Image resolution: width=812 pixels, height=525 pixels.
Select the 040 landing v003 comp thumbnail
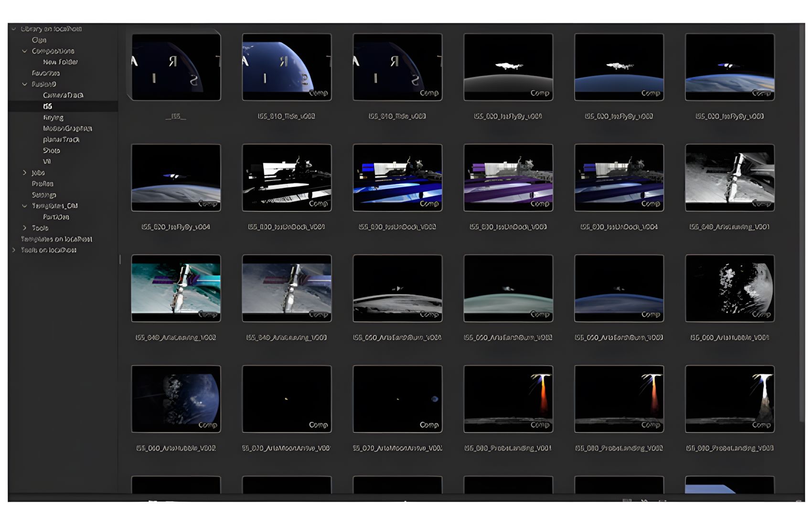(x=287, y=288)
